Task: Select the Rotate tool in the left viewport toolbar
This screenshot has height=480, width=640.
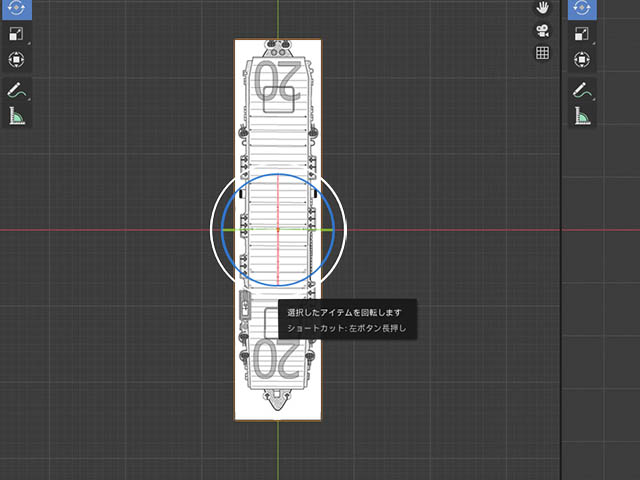Action: (16, 9)
